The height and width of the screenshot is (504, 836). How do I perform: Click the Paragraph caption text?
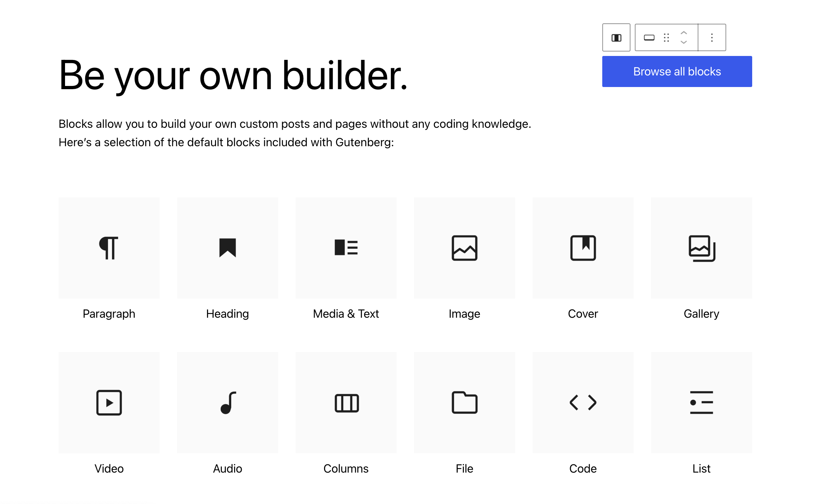[x=109, y=314]
